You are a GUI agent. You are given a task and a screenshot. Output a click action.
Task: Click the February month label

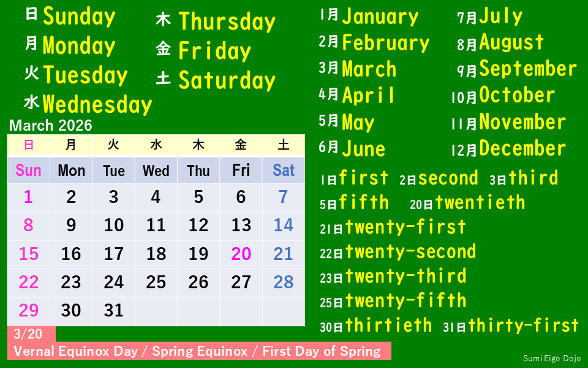[386, 43]
